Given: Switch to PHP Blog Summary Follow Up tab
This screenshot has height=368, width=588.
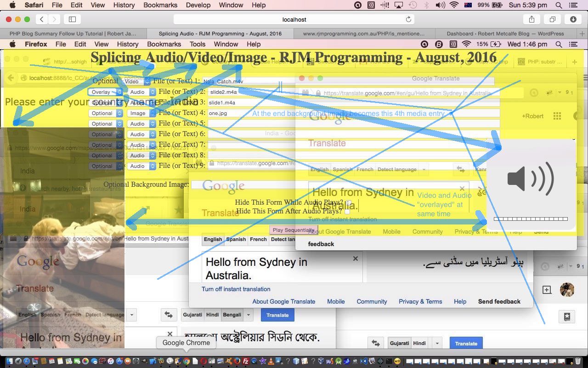Looking at the screenshot, I should (73, 34).
